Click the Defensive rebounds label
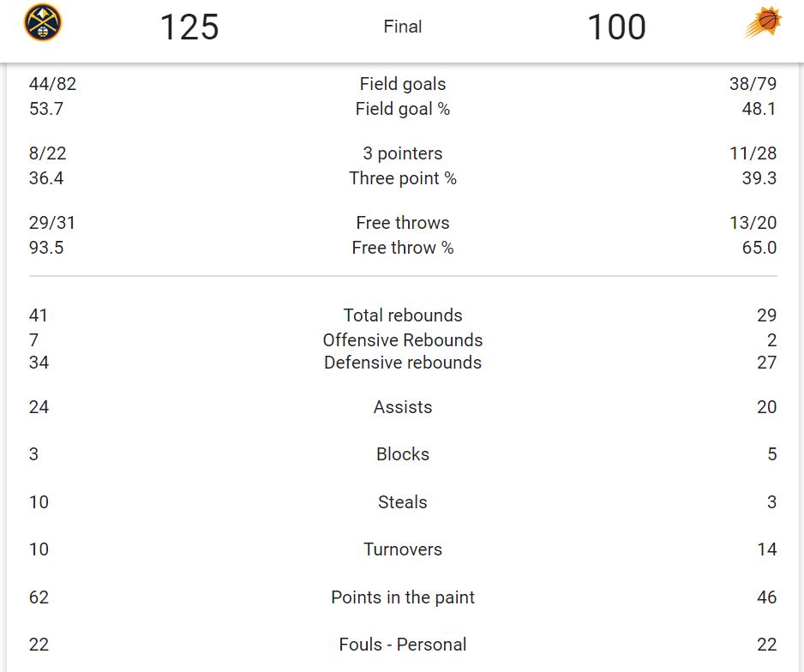The image size is (804, 672). click(x=403, y=363)
